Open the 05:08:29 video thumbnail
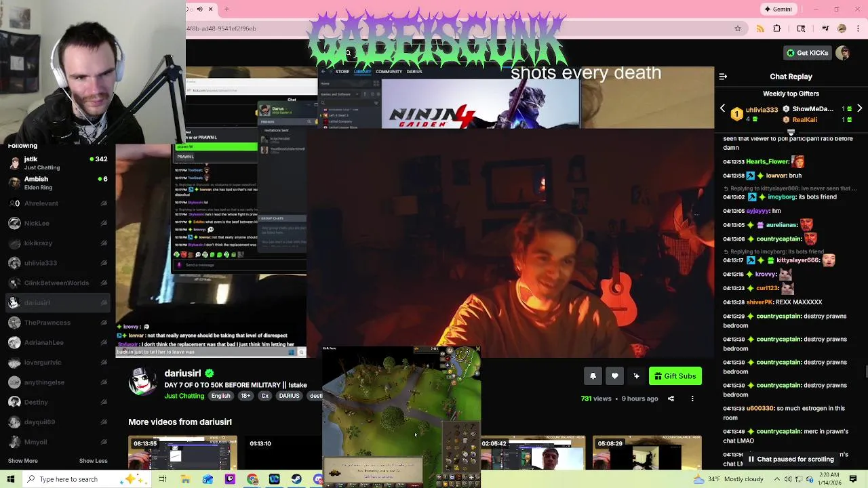Viewport: 868px width, 488px height. click(x=646, y=453)
